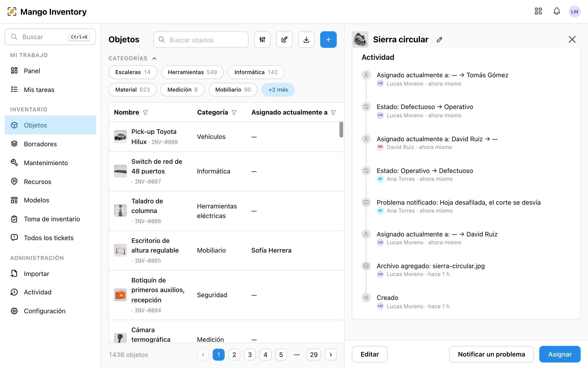Go to Toma de inventario
588x368 pixels.
point(50,219)
